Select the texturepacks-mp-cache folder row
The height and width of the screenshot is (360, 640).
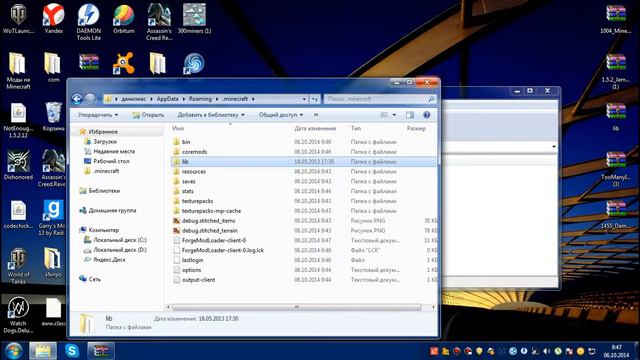[x=303, y=211]
